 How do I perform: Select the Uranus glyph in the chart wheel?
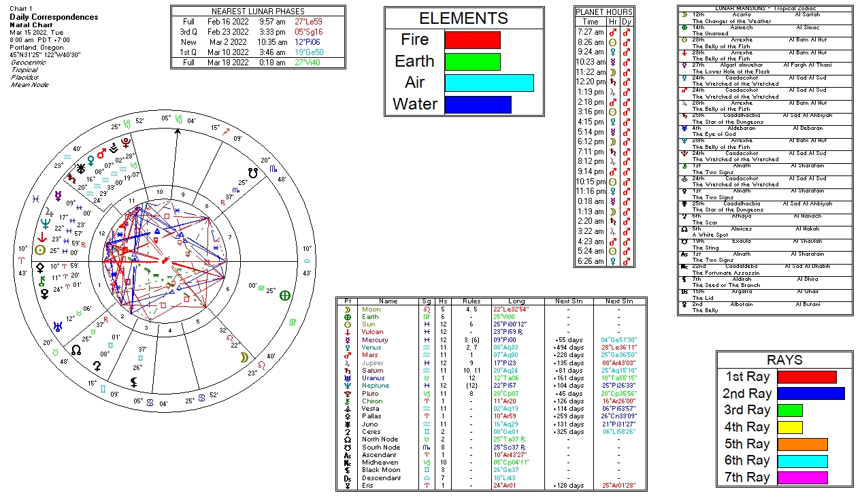pos(58,325)
